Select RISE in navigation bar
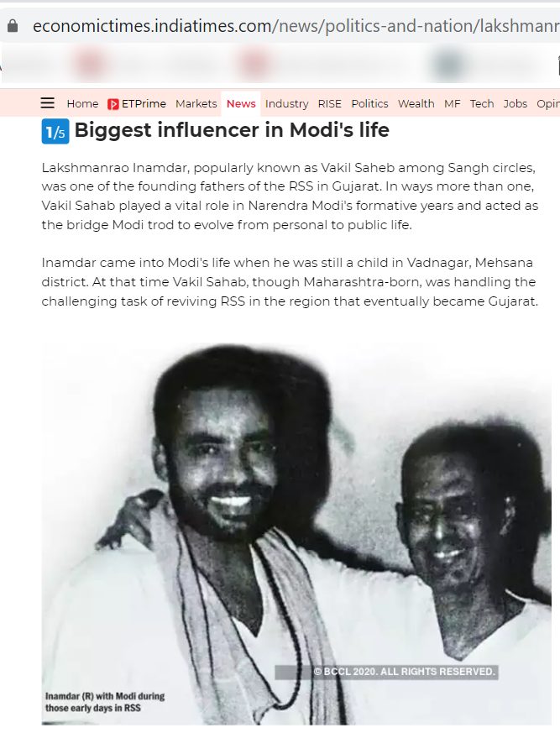The height and width of the screenshot is (733, 560). pyautogui.click(x=330, y=103)
